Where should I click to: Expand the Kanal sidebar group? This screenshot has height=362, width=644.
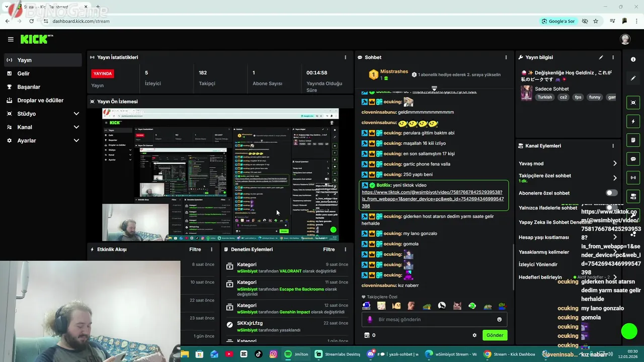pos(43,127)
